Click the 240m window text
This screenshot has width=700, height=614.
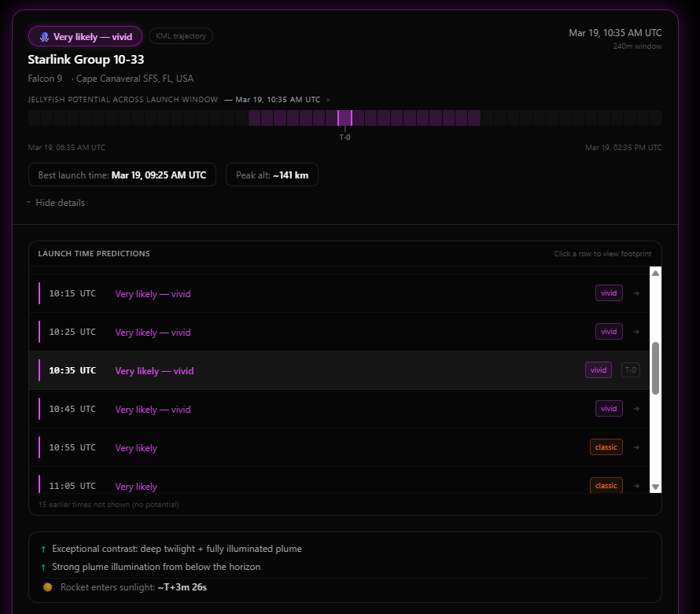coord(638,46)
